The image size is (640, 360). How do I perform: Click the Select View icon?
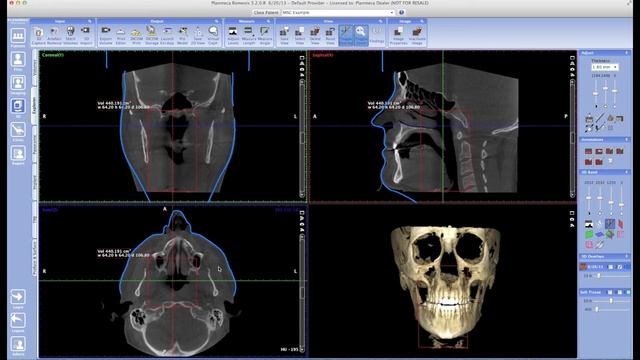(x=300, y=35)
